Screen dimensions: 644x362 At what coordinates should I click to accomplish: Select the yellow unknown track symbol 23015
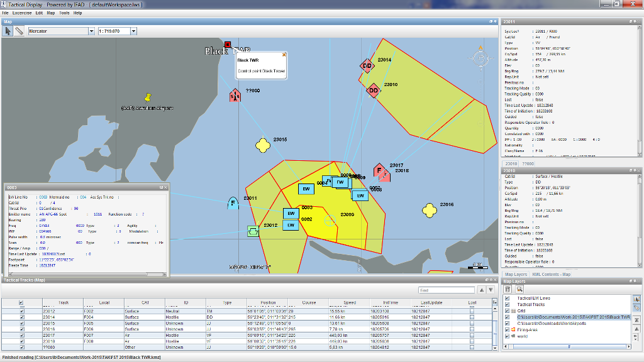(263, 145)
